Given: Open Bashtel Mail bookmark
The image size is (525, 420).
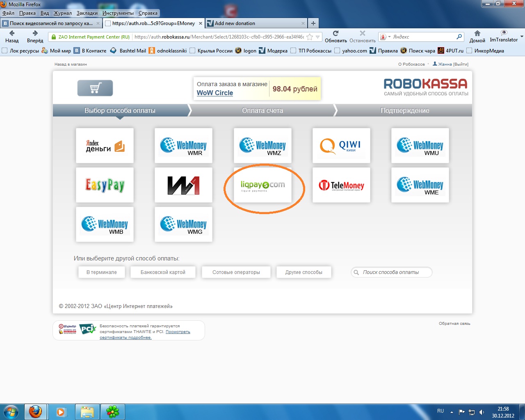Looking at the screenshot, I should coord(128,51).
